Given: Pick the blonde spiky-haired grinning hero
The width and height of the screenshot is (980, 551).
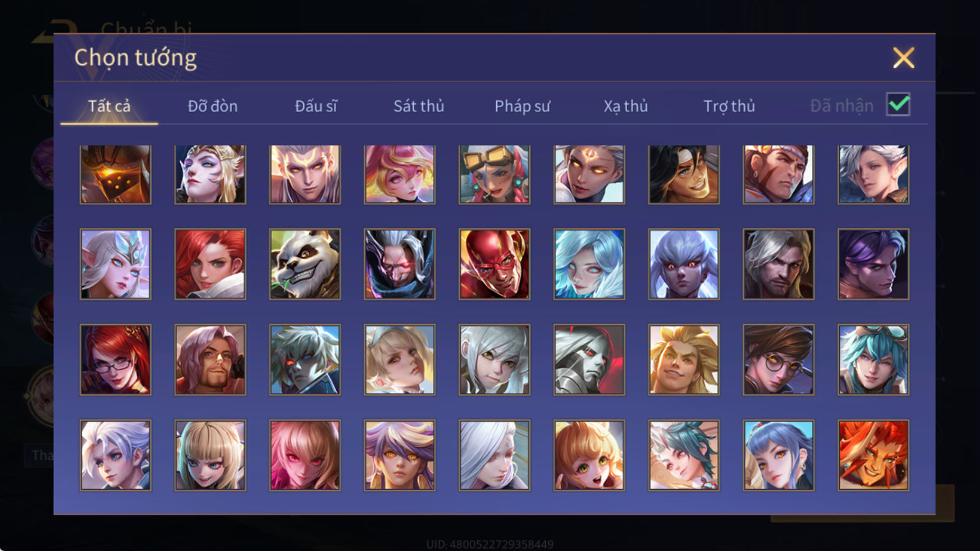Looking at the screenshot, I should click(x=684, y=359).
